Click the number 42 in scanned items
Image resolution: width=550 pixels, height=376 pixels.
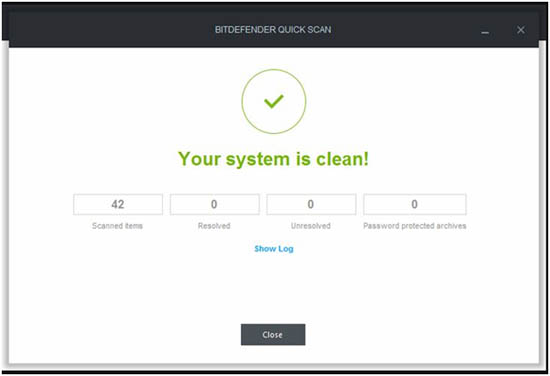click(118, 204)
